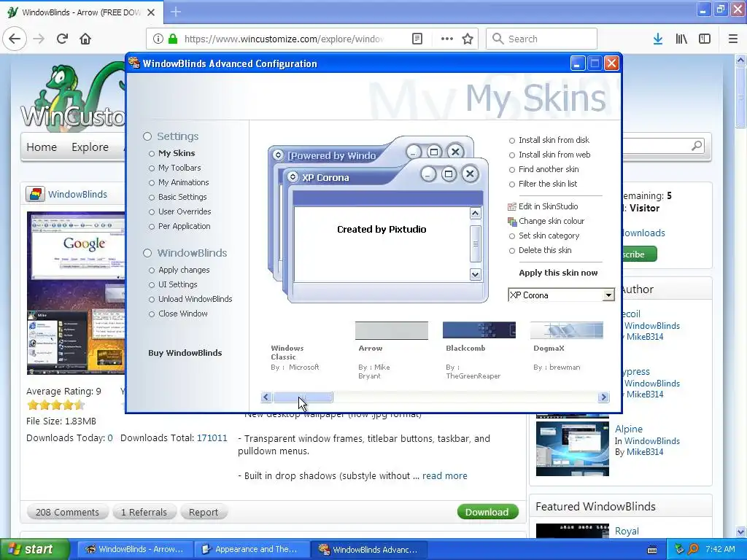Click the web page vertical scrollbar thumb
Image resolution: width=747 pixels, height=560 pixels.
(741, 98)
